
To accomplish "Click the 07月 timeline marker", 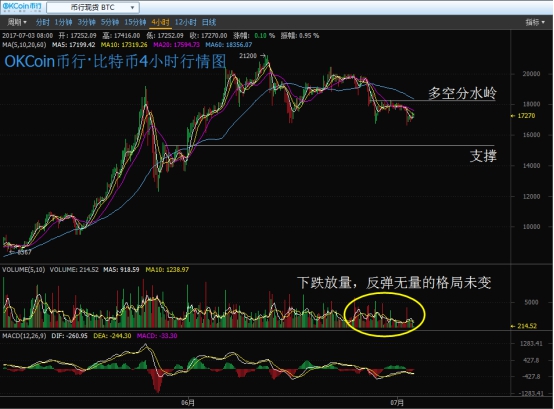I will [397, 402].
